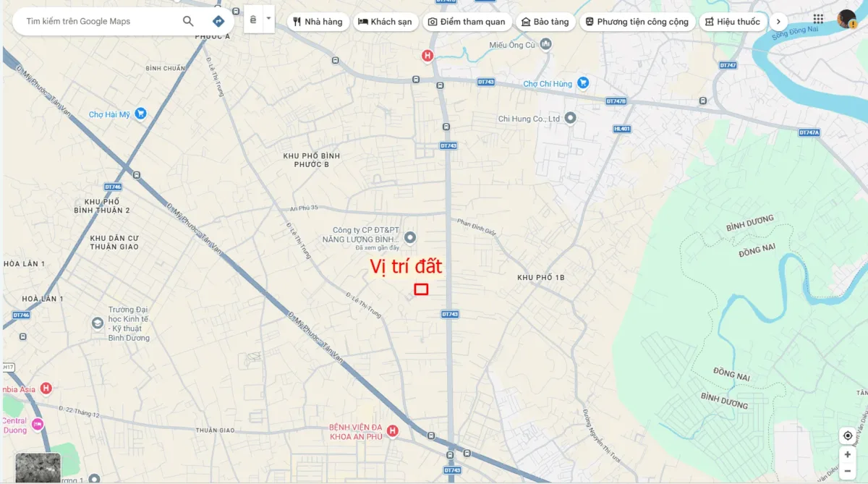Select the Hiệu thuốc chip
This screenshot has height=484, width=868.
pos(733,22)
